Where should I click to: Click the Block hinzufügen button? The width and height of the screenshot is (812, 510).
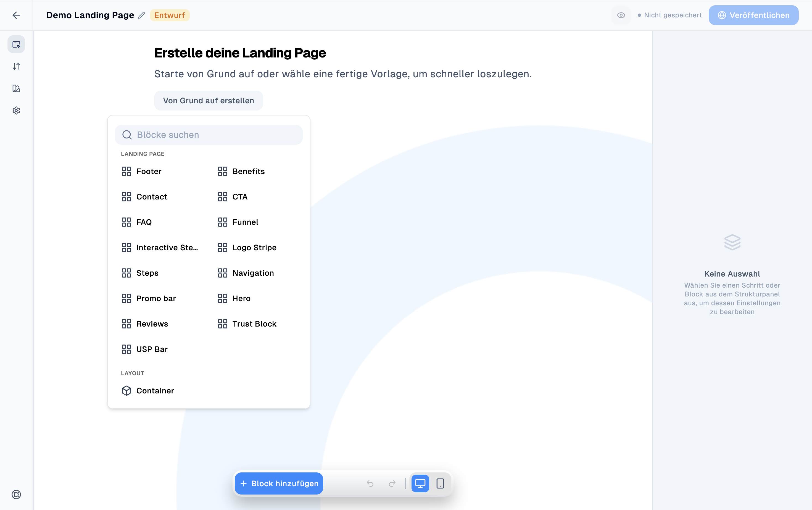(279, 483)
